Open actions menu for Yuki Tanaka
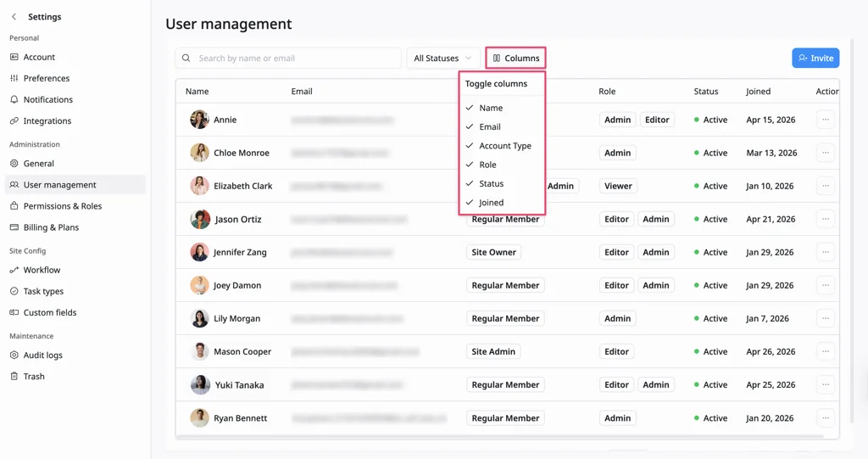 826,384
